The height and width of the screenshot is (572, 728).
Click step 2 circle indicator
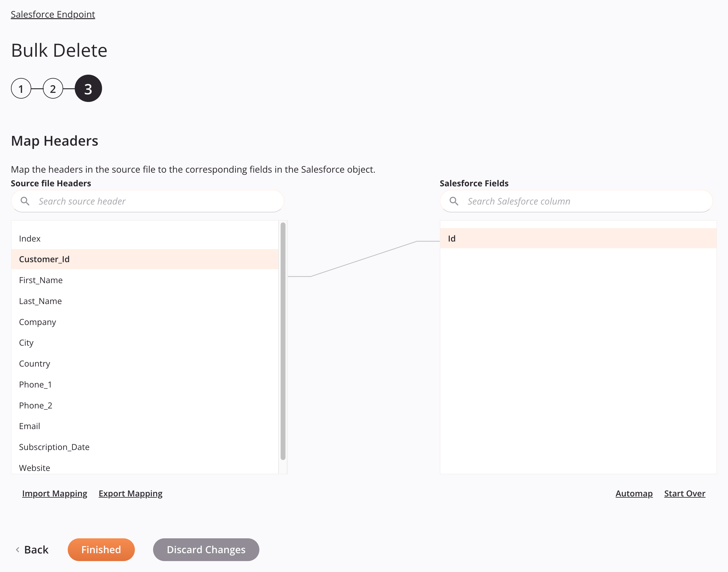click(54, 89)
